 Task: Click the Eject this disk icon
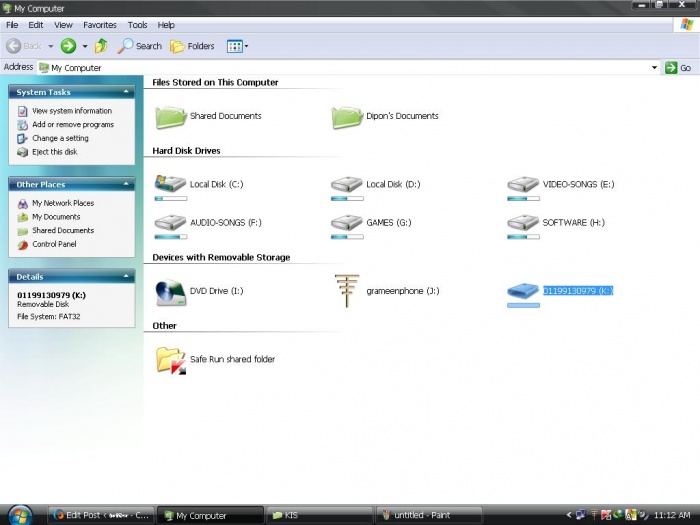pyautogui.click(x=22, y=152)
